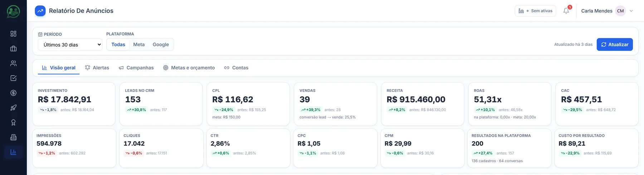Open the dashboard grid icon in sidebar
This screenshot has width=644, height=175.
click(x=13, y=34)
